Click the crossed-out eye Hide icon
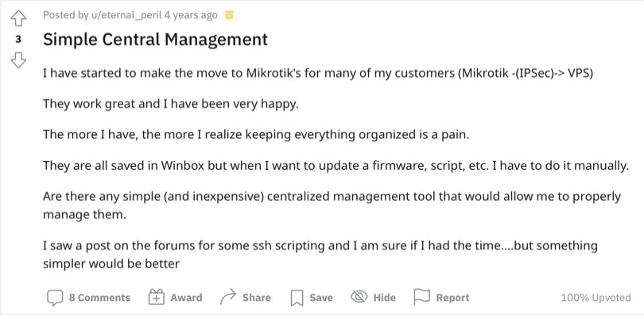The width and height of the screenshot is (644, 316). pyautogui.click(x=359, y=297)
